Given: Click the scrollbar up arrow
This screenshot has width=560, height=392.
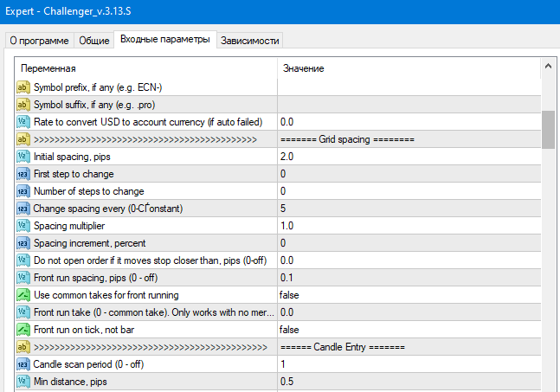Looking at the screenshot, I should [x=548, y=66].
